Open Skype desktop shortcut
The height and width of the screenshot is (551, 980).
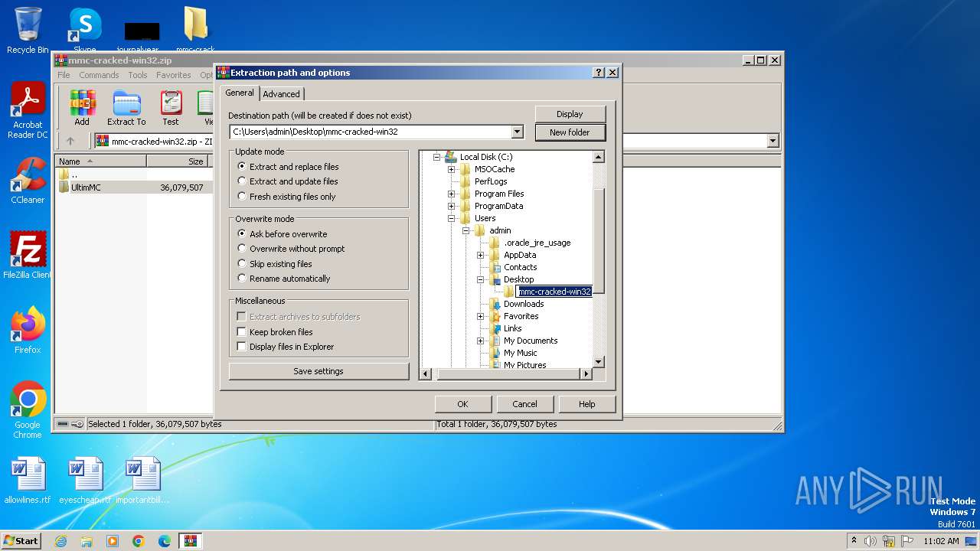pyautogui.click(x=85, y=31)
